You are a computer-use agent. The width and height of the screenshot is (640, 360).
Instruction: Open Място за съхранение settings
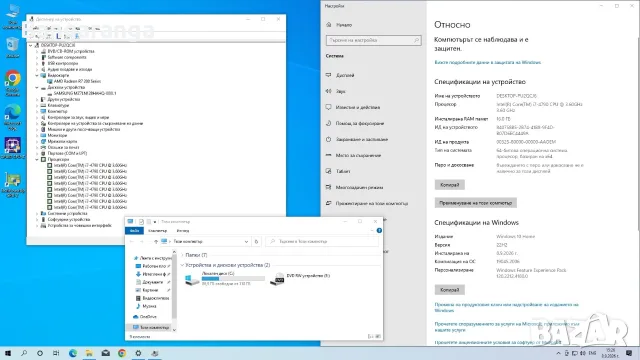point(358,156)
